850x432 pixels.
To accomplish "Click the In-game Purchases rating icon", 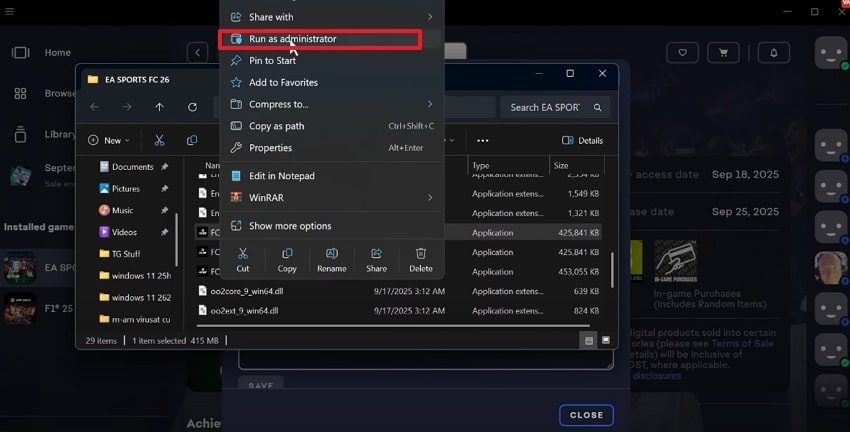I will [x=675, y=262].
